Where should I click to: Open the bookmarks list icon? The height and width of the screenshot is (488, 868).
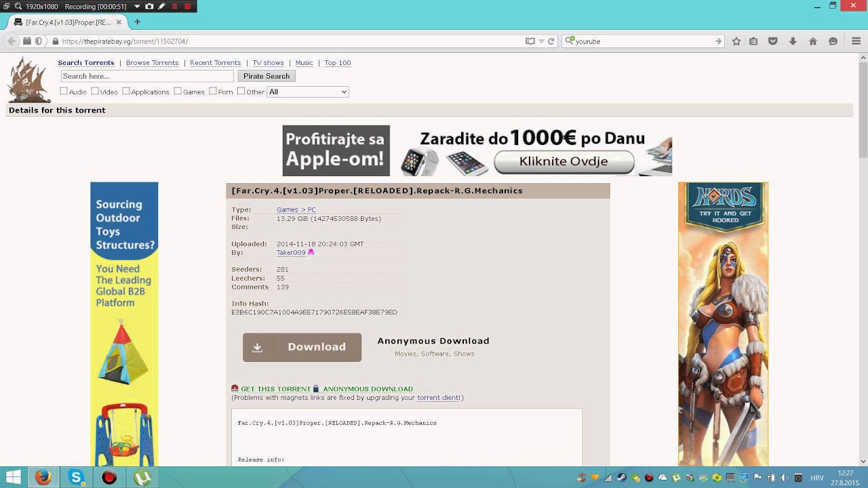point(753,41)
